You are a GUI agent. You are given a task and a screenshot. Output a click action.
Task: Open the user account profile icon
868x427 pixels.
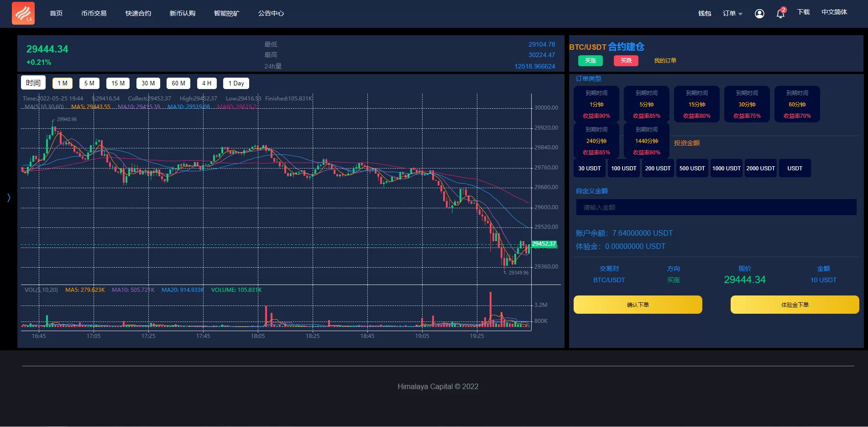click(x=759, y=14)
